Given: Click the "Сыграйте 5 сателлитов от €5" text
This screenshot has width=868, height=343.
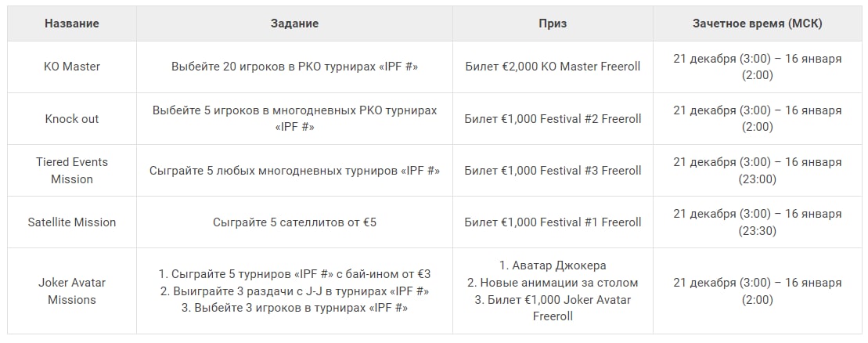Looking at the screenshot, I should click(294, 222).
